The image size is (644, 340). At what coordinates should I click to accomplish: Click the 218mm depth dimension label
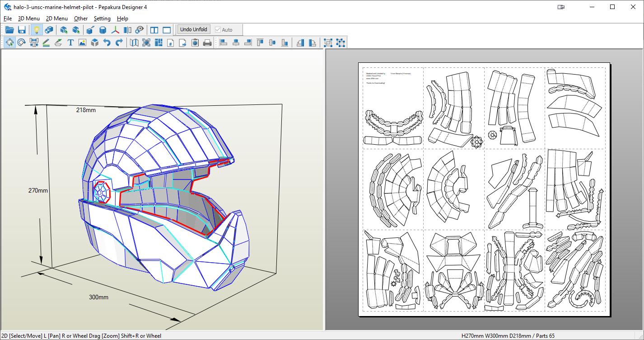86,109
